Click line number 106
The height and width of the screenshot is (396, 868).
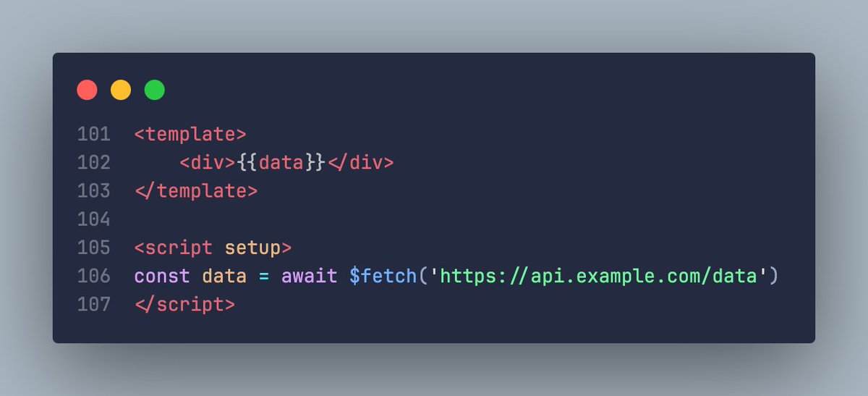[94, 276]
